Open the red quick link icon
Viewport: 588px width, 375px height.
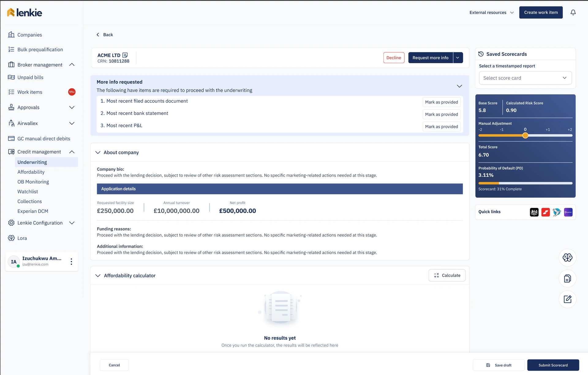pos(545,212)
